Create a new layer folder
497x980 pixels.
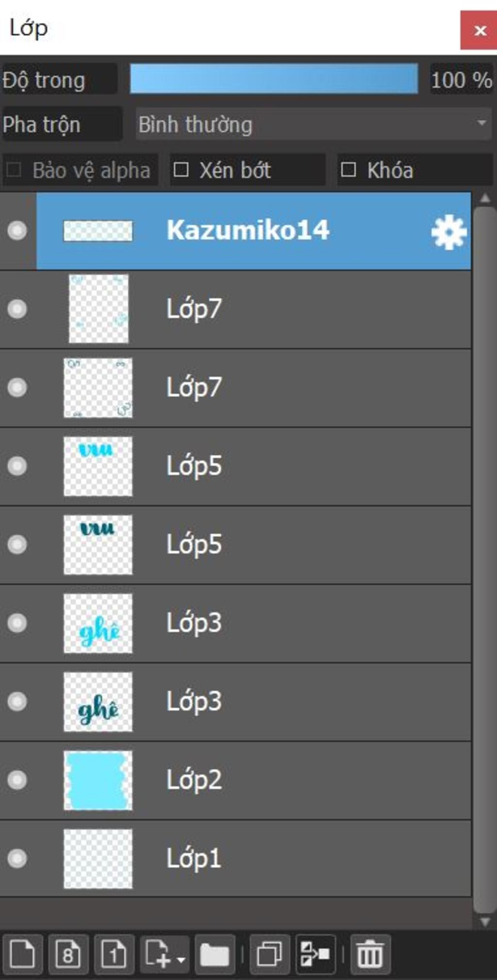click(x=215, y=954)
